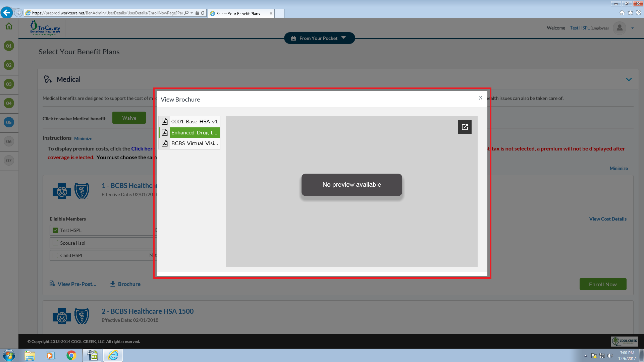Click the browser forward button
The width and height of the screenshot is (644, 362).
click(x=19, y=13)
